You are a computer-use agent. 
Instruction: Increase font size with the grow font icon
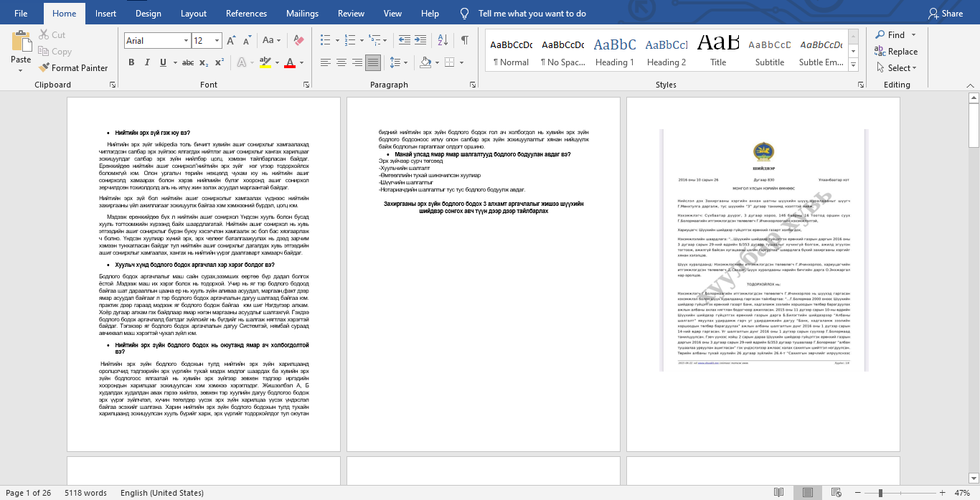(231, 41)
